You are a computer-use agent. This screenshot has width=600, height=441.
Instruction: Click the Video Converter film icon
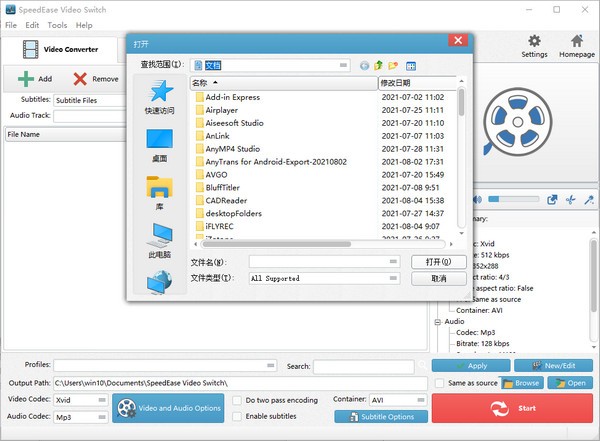tap(30, 49)
